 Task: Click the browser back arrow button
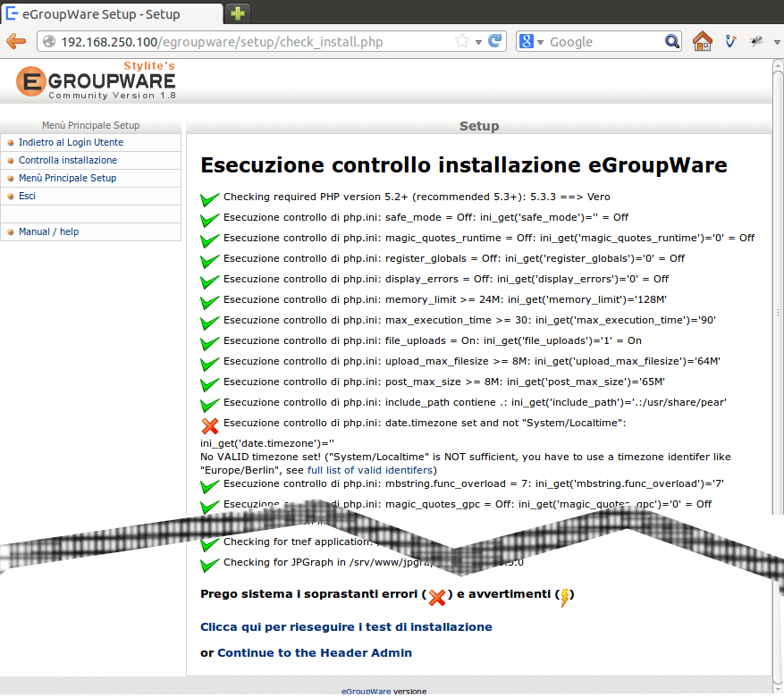click(16, 42)
